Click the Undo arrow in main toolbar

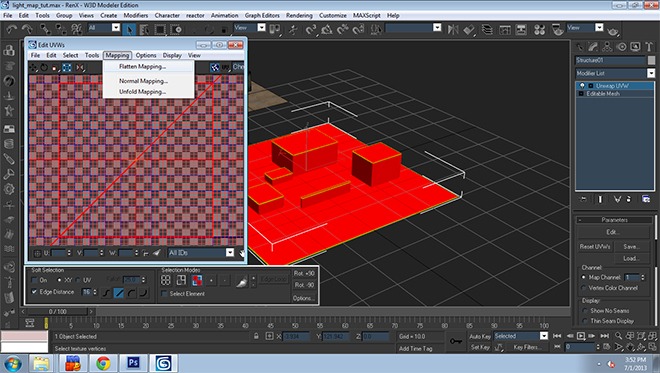[11, 29]
